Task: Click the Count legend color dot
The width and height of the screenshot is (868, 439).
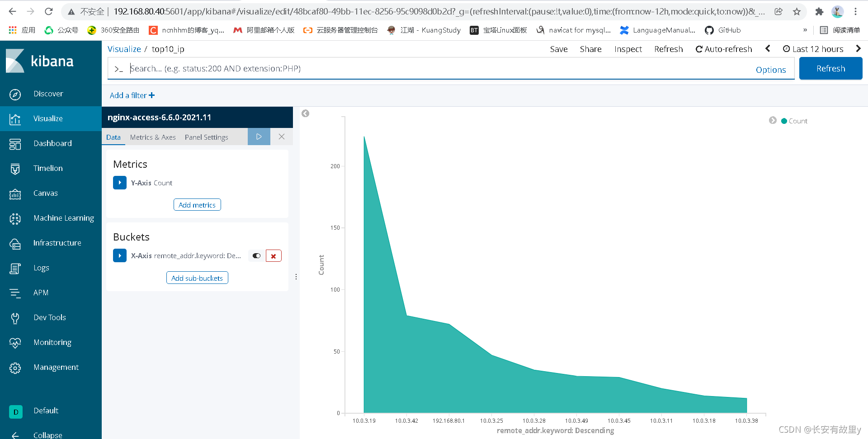Action: click(x=784, y=121)
